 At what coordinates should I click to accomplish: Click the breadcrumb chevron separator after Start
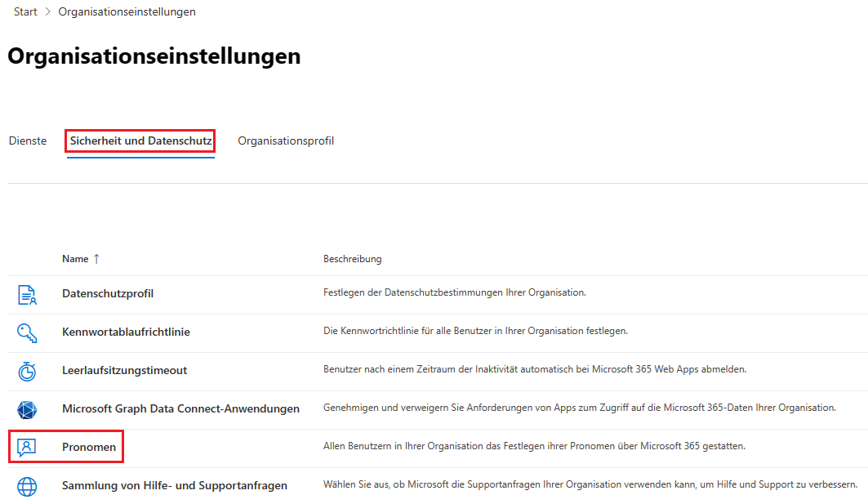(x=47, y=12)
